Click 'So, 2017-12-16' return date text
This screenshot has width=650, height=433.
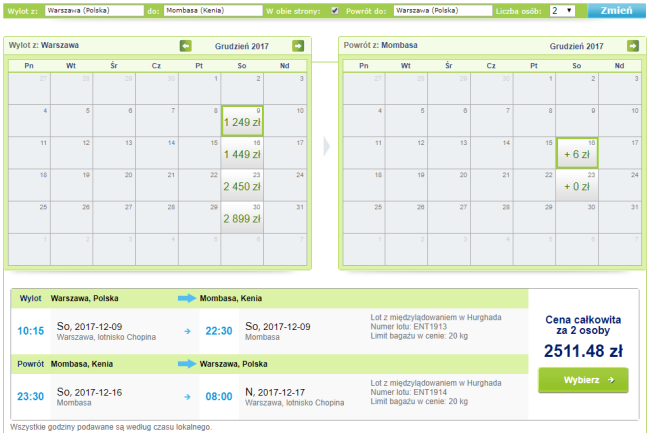[89, 392]
